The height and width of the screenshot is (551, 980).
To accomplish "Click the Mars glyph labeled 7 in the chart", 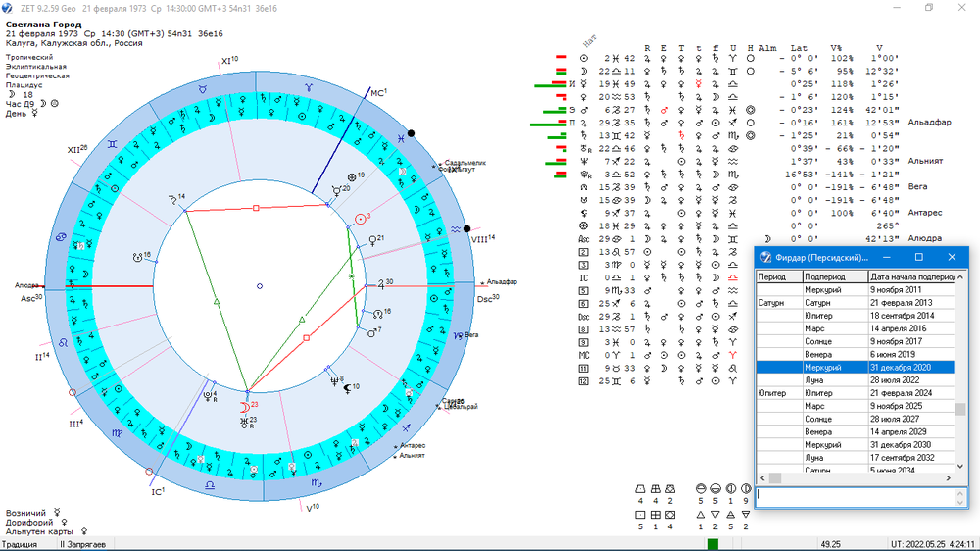I will [371, 333].
